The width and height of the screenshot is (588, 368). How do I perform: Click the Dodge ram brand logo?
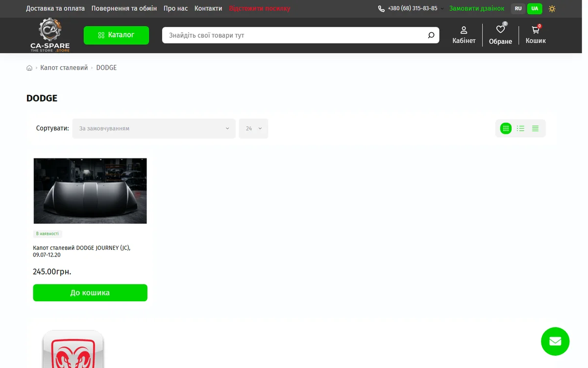click(73, 349)
